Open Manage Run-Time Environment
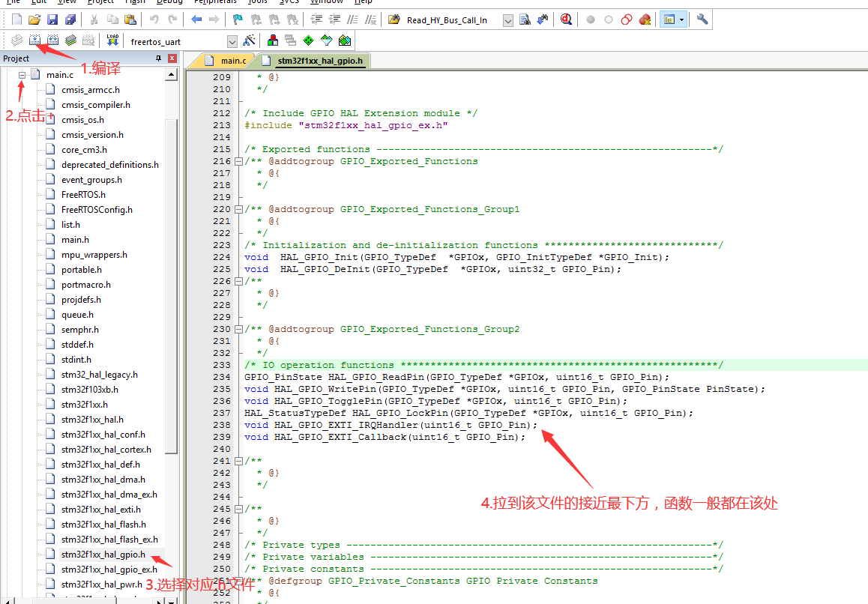868x604 pixels. (x=308, y=40)
